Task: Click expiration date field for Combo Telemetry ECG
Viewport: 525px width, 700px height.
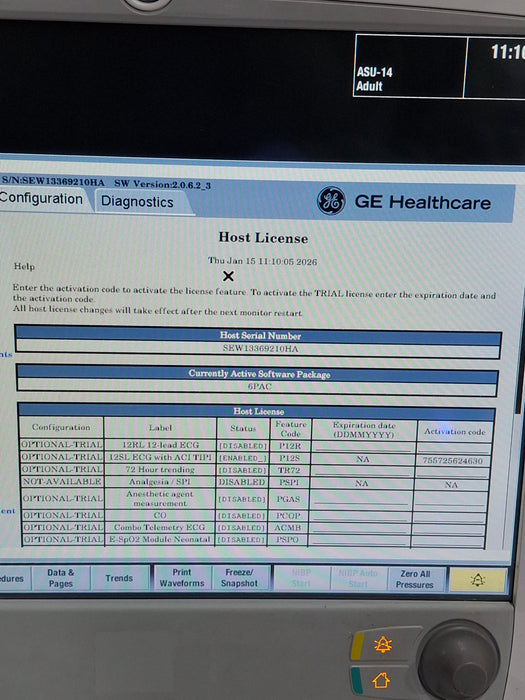Action: (x=359, y=528)
